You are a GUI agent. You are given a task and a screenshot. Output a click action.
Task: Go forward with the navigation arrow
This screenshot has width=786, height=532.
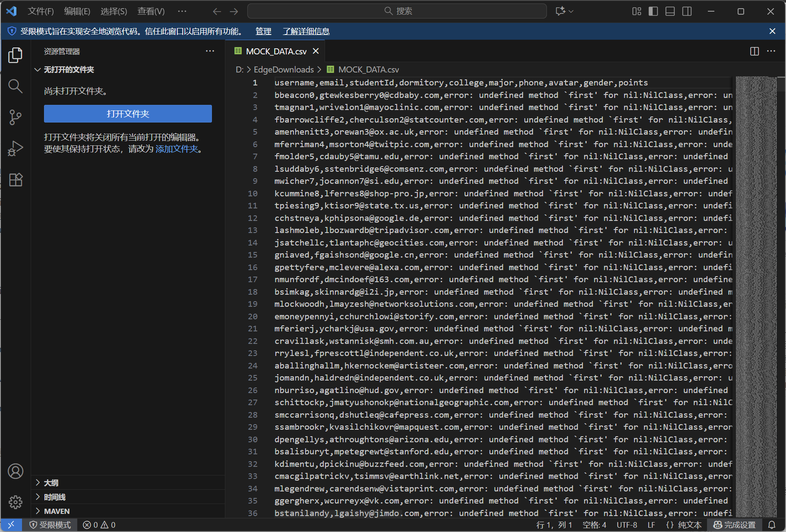[x=234, y=11]
